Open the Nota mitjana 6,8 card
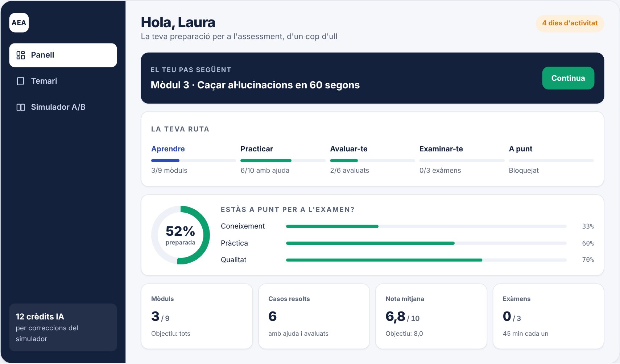The height and width of the screenshot is (364, 620). [431, 316]
